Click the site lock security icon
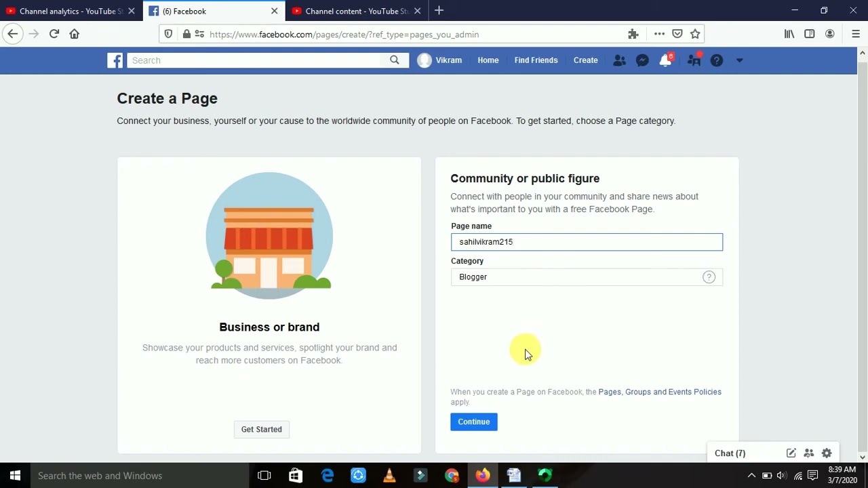Image resolution: width=868 pixels, height=488 pixels. [186, 34]
